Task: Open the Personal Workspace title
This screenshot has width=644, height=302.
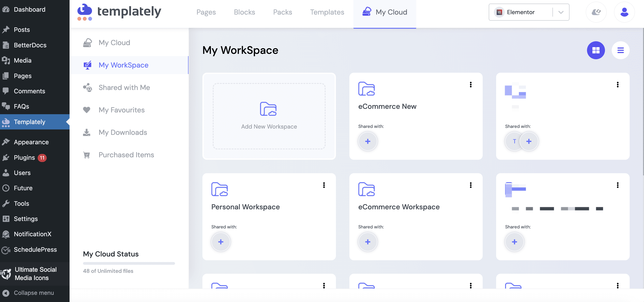Action: coord(245,207)
